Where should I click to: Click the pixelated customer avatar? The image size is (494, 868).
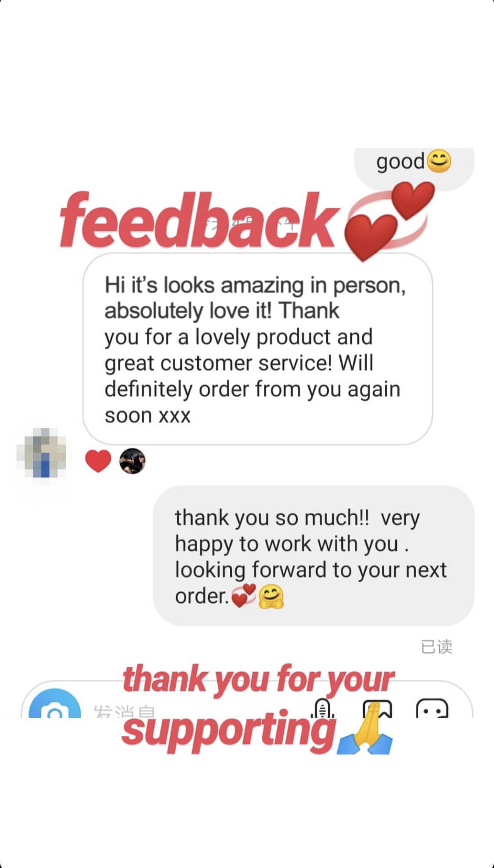pos(42,453)
